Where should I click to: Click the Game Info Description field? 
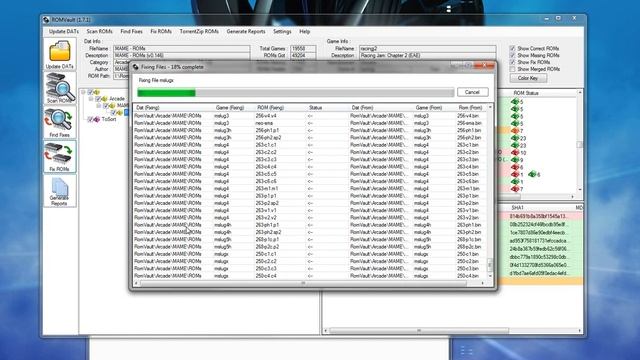tap(427, 56)
